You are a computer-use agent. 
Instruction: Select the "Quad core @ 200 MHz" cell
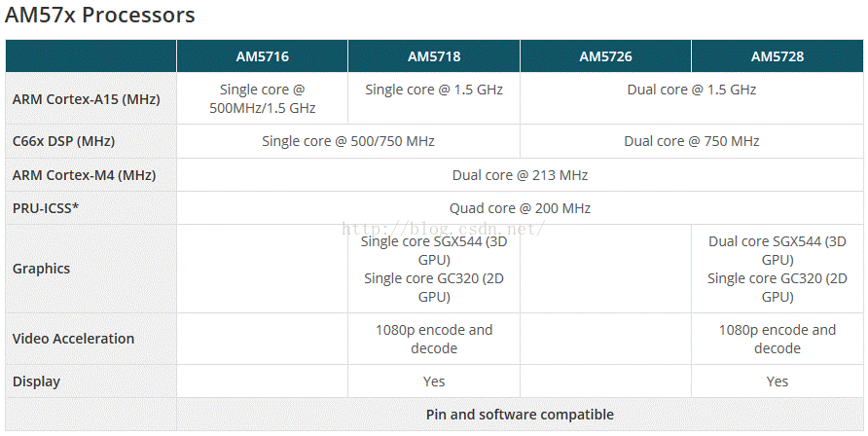coord(520,208)
